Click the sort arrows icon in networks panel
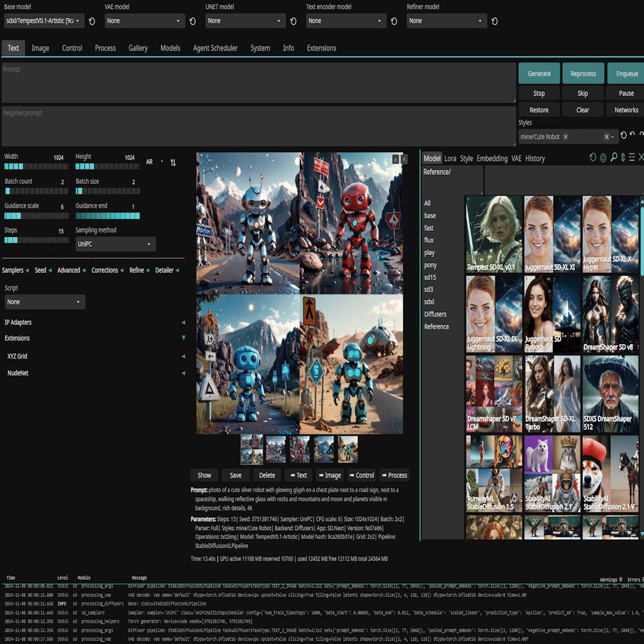This screenshot has height=644, width=644. click(x=623, y=158)
